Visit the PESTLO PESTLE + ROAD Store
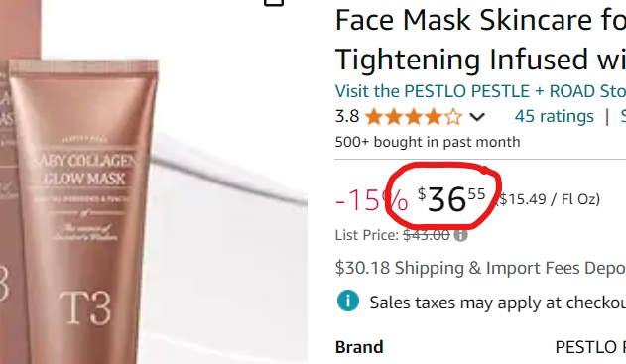The image size is (626, 364). pyautogui.click(x=480, y=91)
